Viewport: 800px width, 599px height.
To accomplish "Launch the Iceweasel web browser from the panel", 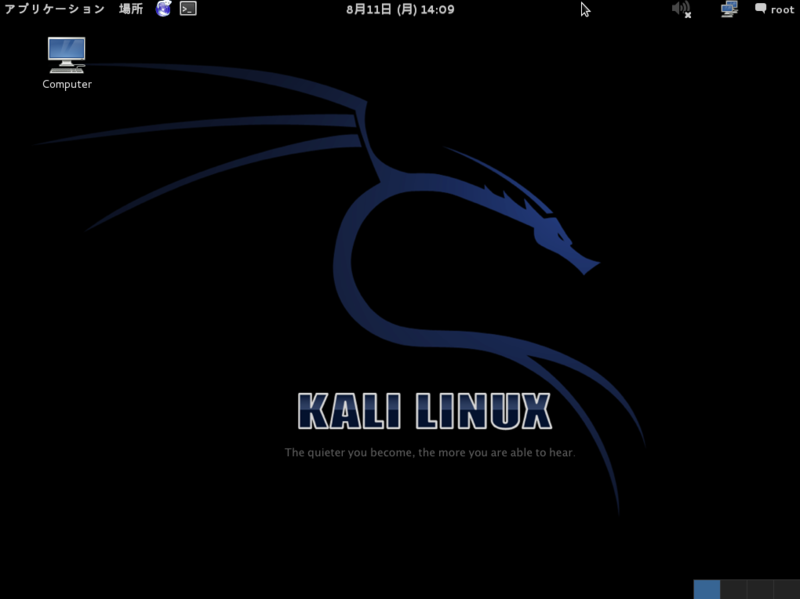I will tap(163, 10).
